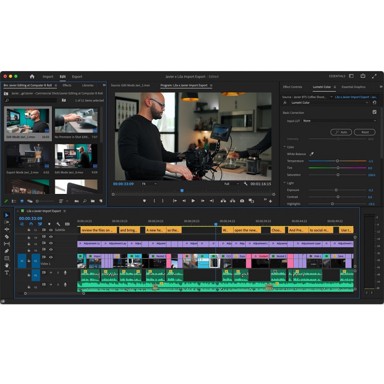This screenshot has width=384, height=384.
Task: Switch to the Import tab
Action: 48,77
